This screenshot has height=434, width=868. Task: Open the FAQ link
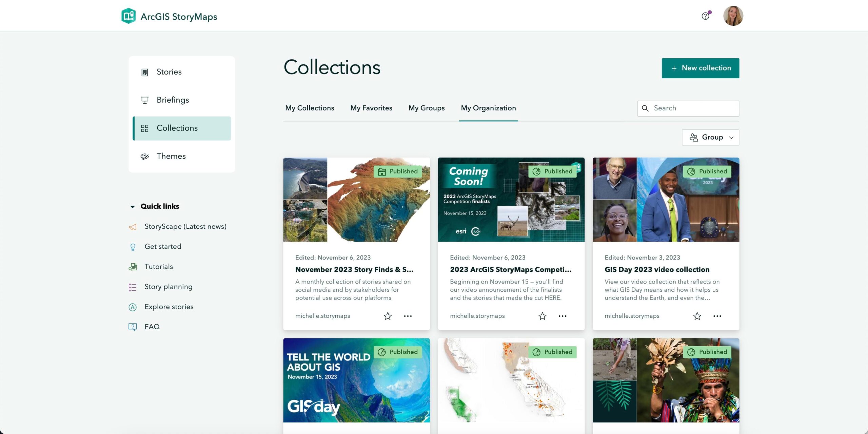152,327
